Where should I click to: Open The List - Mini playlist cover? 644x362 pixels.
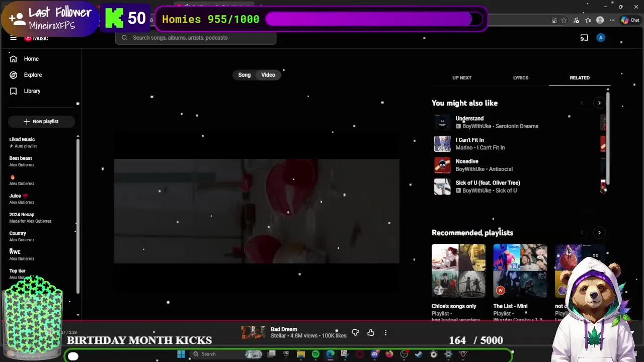[x=520, y=271]
